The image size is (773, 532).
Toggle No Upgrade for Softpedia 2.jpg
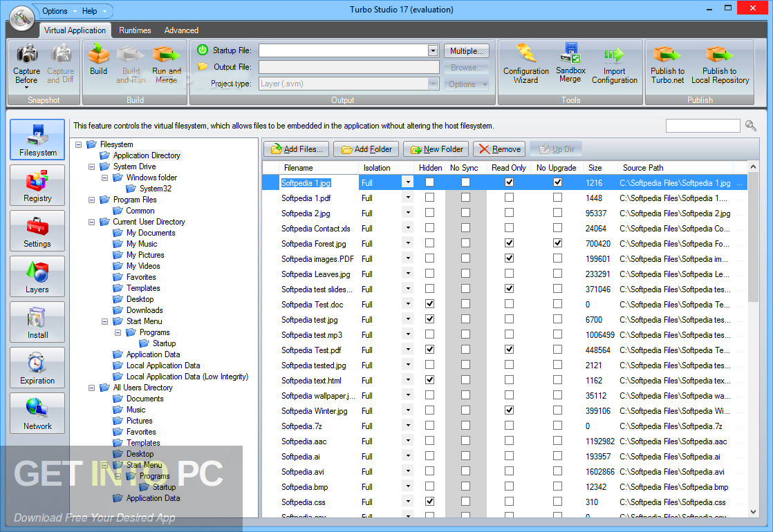pyautogui.click(x=557, y=213)
